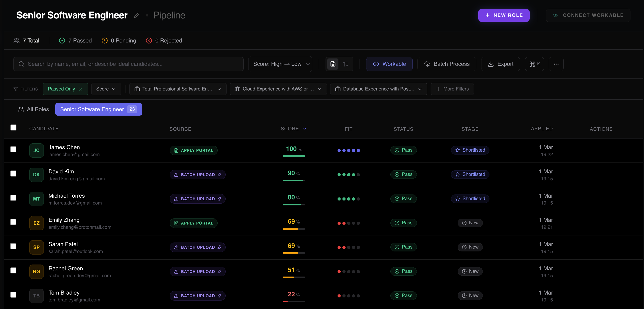The image size is (644, 309).
Task: Switch to the All Roles tab
Action: coord(33,109)
